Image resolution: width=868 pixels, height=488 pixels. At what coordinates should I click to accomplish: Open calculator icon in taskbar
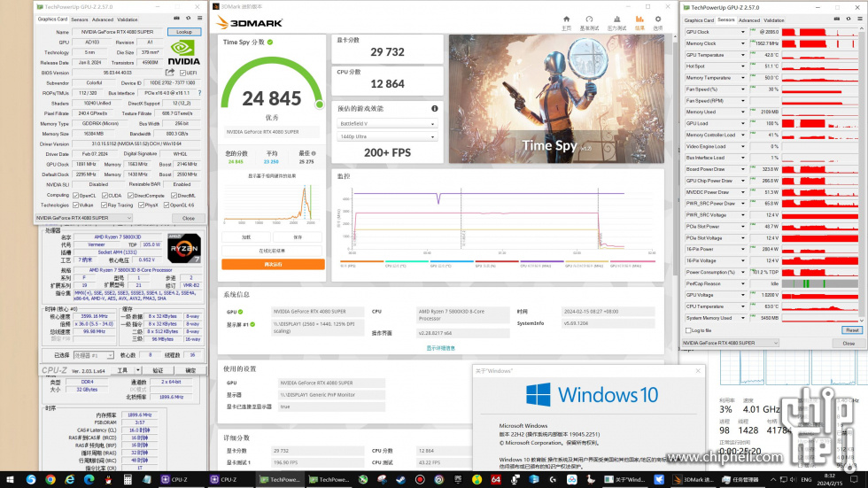[x=128, y=480]
